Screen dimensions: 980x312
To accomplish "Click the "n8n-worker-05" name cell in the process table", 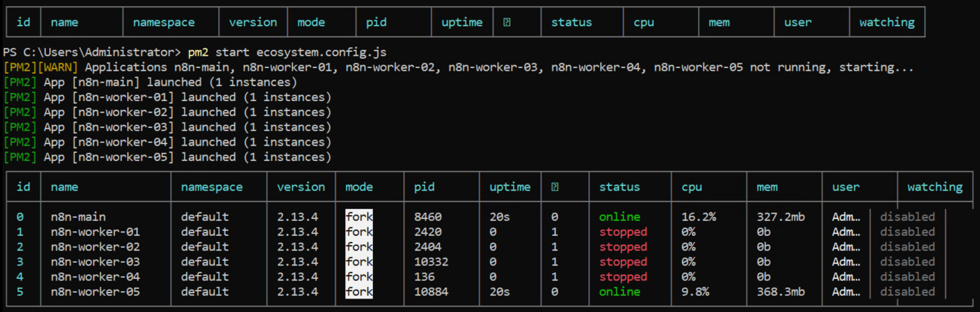I will [95, 292].
